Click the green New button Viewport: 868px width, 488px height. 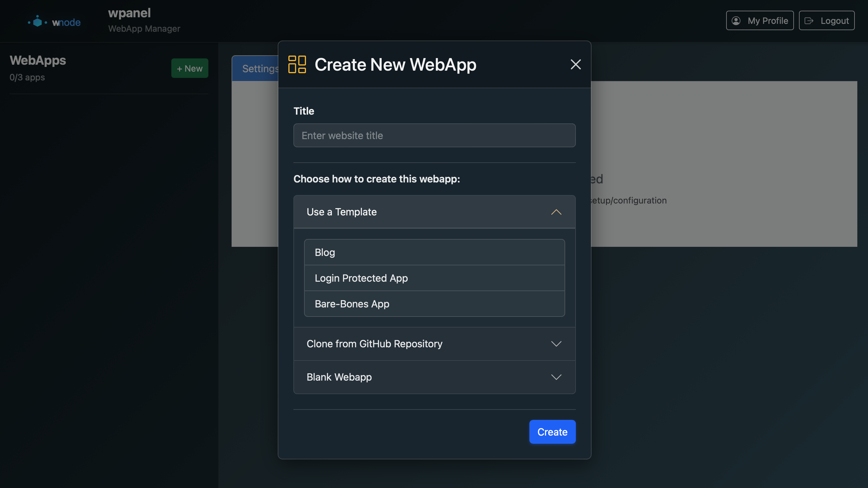click(x=190, y=68)
